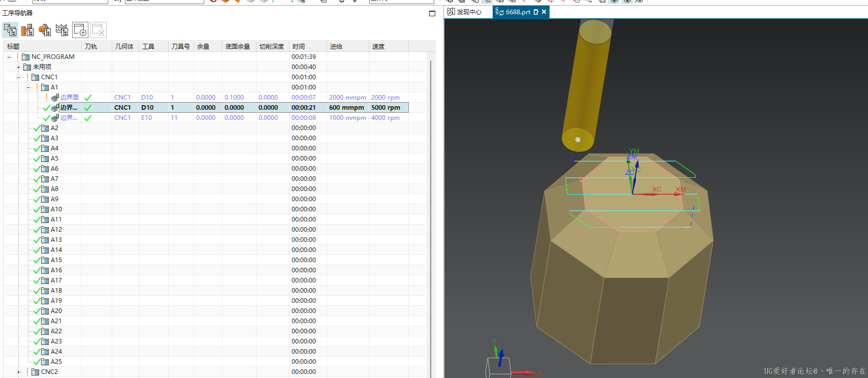The width and height of the screenshot is (868, 378).
Task: Collapse the CNC1 program group
Action: 18,77
